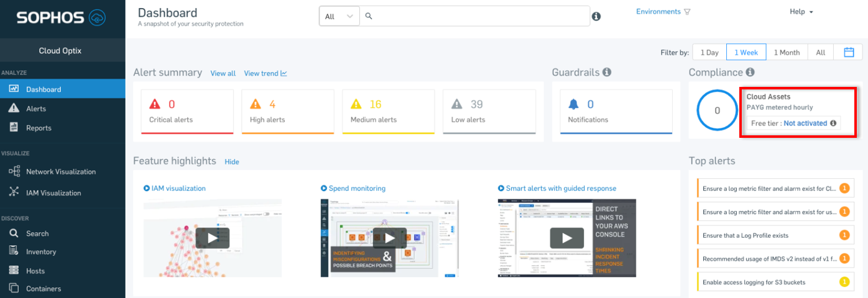Image resolution: width=868 pixels, height=298 pixels.
Task: Open the Dashboard sidebar item
Action: click(x=63, y=89)
